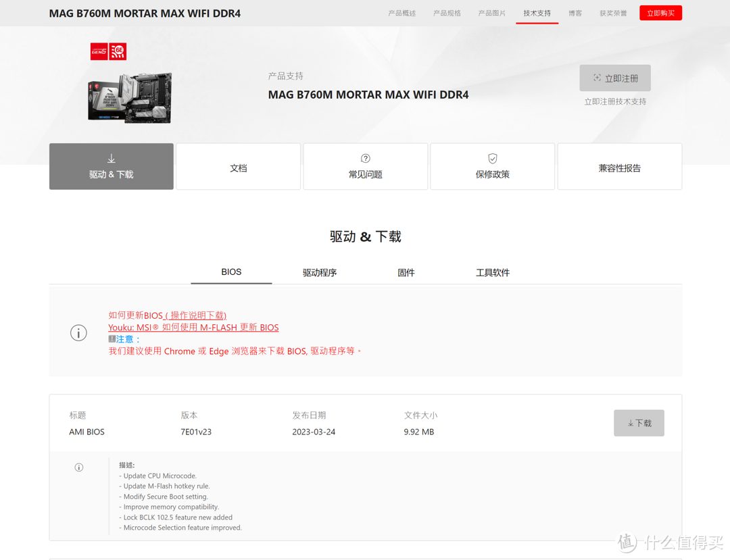Image resolution: width=730 pixels, height=560 pixels.
Task: Click 'Lock BCLK 102.5 feature new added' line
Action: 176,517
